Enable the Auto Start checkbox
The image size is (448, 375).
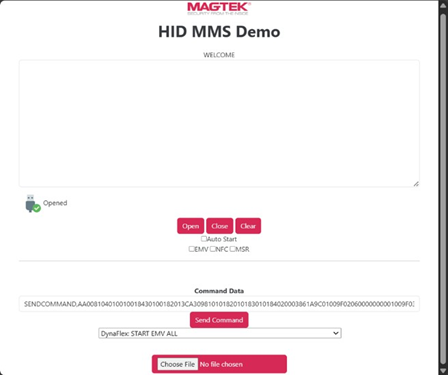[x=204, y=239]
